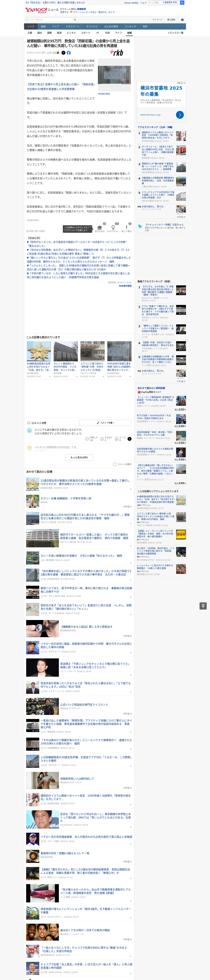210x980 pixels.
Task: Click the なるほど reaction on first comment
Action: coord(102,439)
